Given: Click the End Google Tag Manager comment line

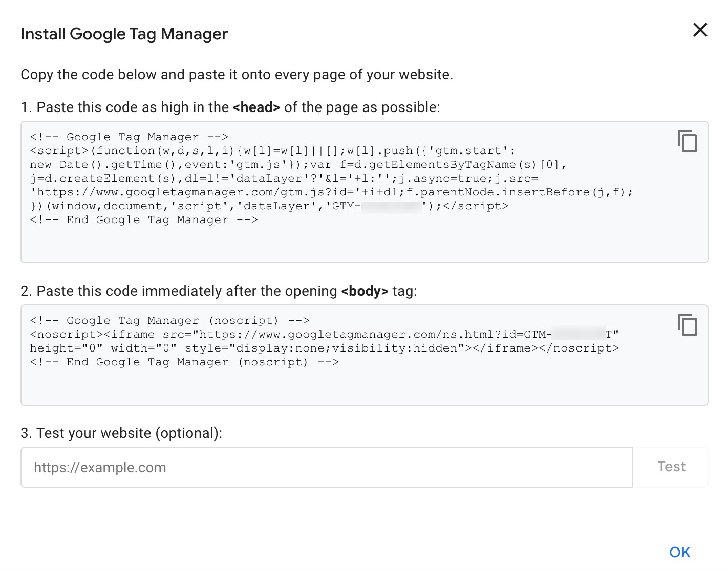Looking at the screenshot, I should 145,219.
